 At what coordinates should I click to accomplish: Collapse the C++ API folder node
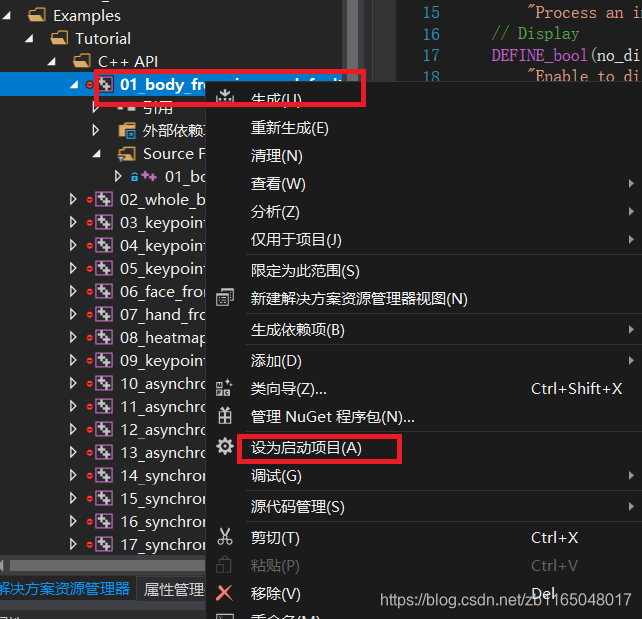pyautogui.click(x=52, y=62)
